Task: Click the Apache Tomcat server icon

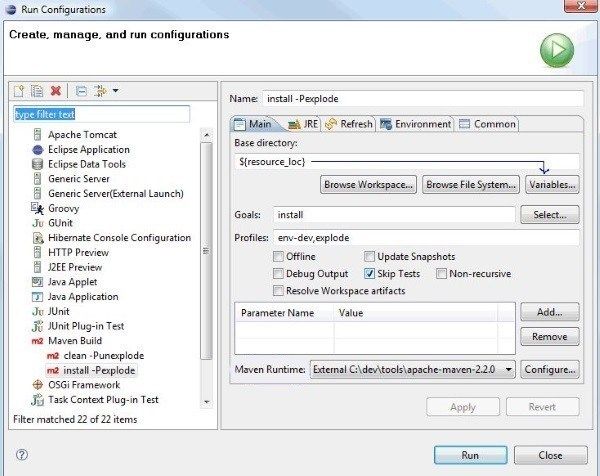Action: 38,135
